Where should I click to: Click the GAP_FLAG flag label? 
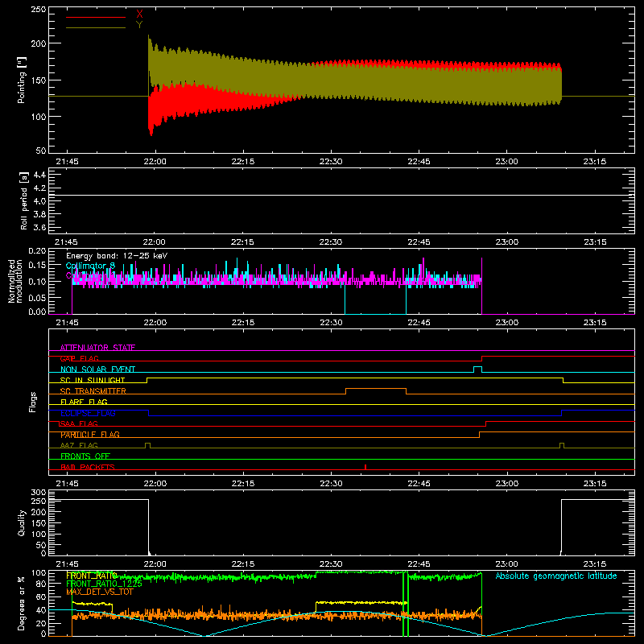coord(79,358)
